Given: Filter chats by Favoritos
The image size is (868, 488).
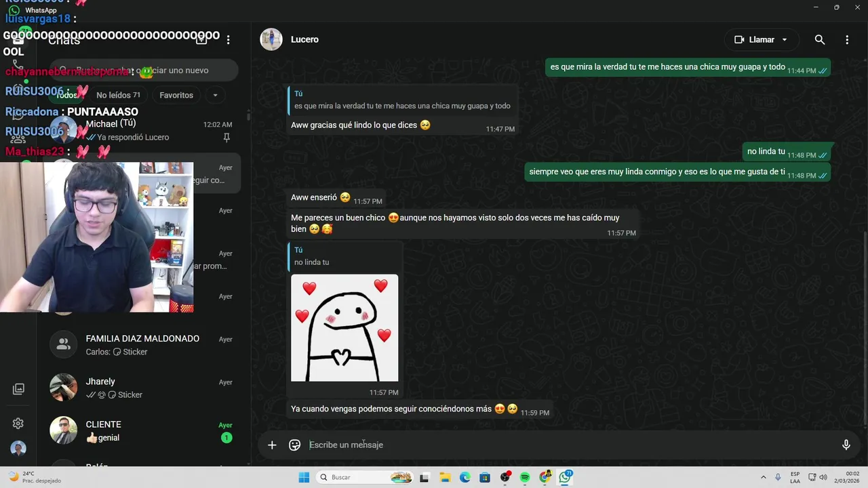Looking at the screenshot, I should [x=176, y=96].
